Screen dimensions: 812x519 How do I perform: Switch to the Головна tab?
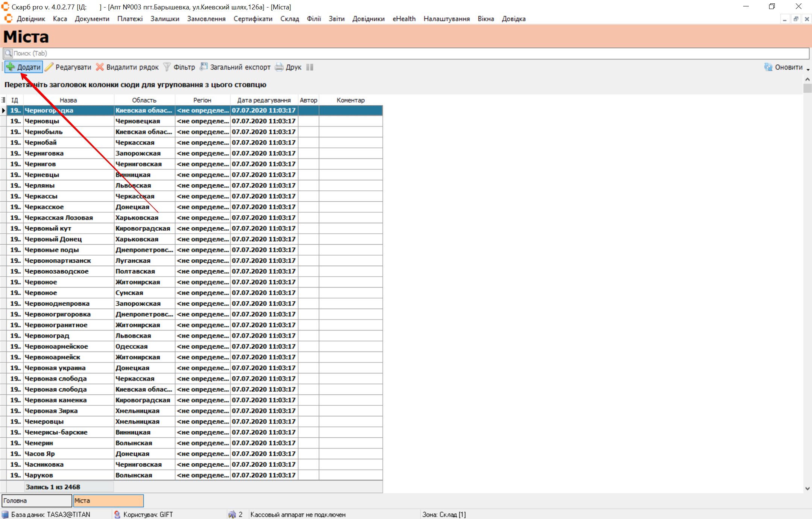(36, 501)
